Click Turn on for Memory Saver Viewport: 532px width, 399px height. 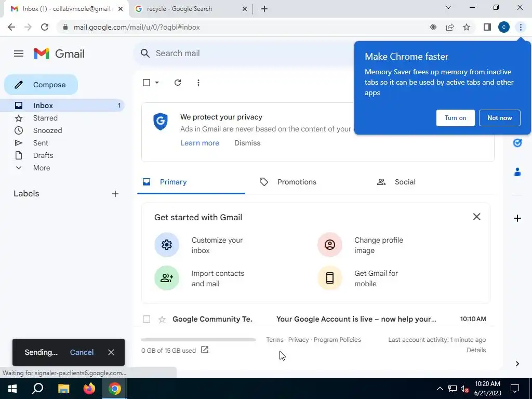[455, 118]
